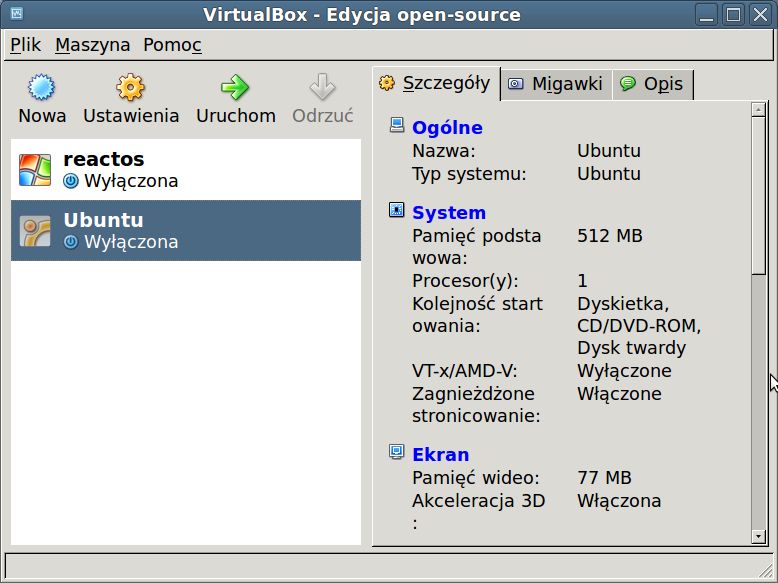Click the 'Dysk twardy' boot order text
The height and width of the screenshot is (583, 778).
(631, 348)
